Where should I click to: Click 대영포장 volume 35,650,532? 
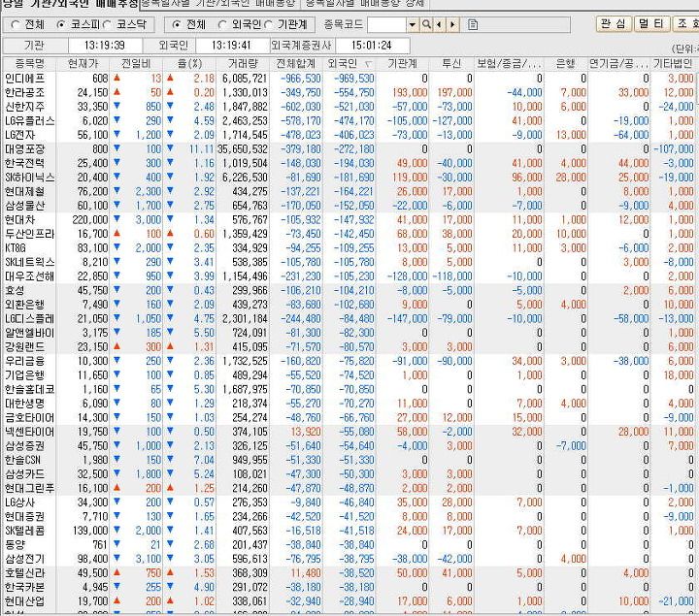[243, 149]
